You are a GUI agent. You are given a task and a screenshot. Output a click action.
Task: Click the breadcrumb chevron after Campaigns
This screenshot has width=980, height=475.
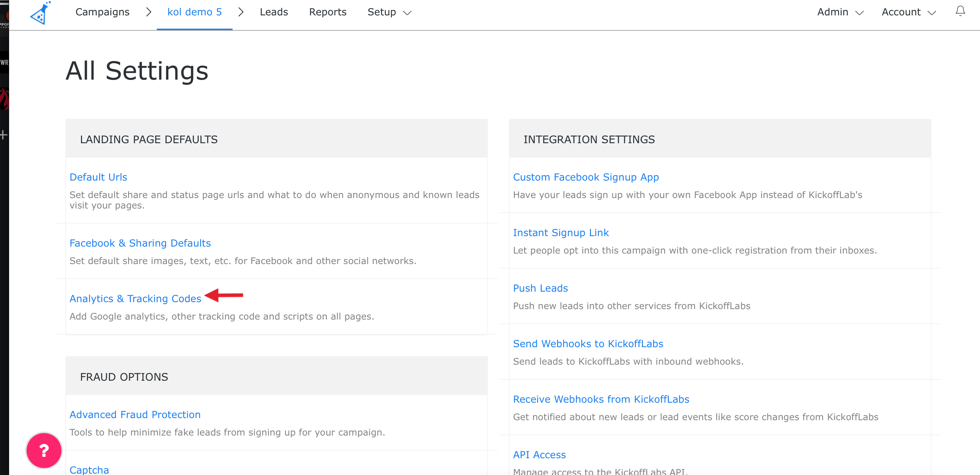pyautogui.click(x=149, y=12)
